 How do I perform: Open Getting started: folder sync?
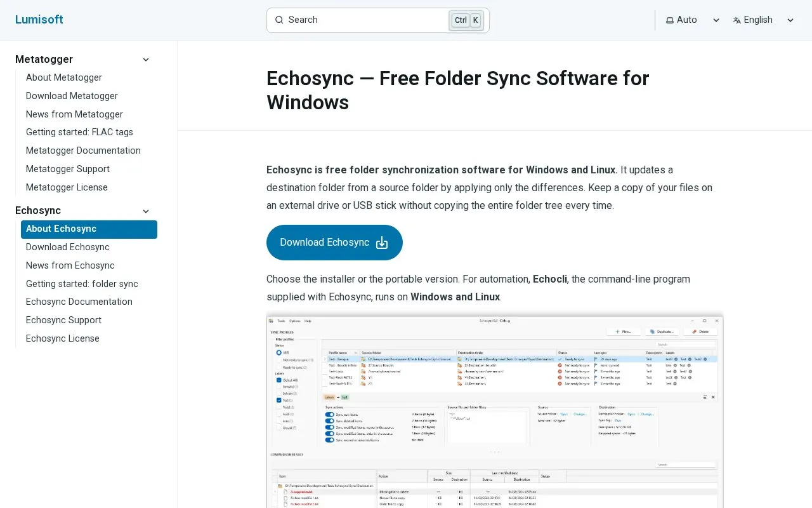click(82, 284)
